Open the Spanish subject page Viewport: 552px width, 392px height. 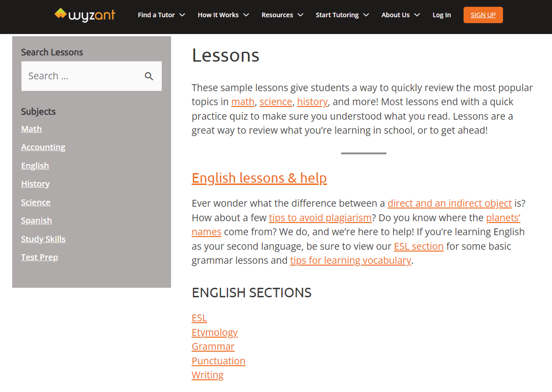(x=36, y=220)
